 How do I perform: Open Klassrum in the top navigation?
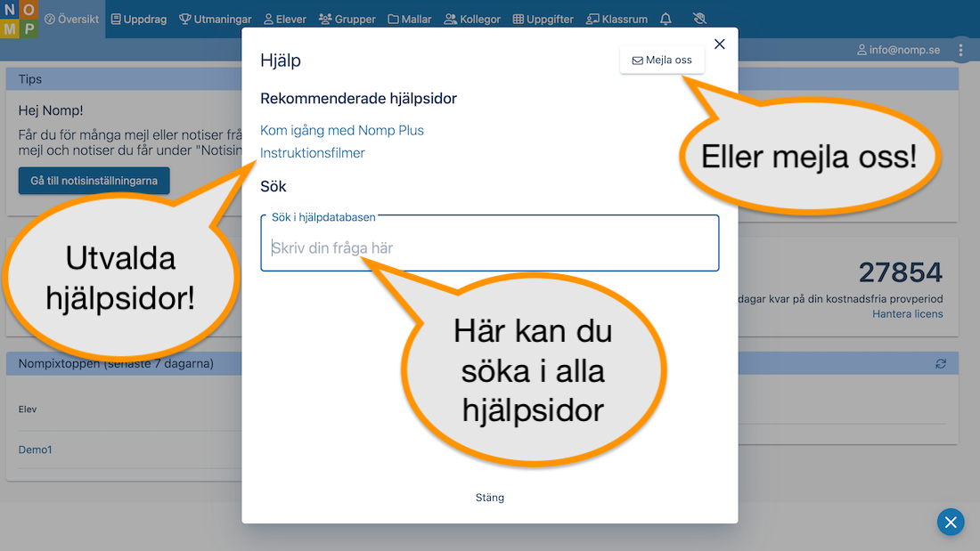click(617, 19)
